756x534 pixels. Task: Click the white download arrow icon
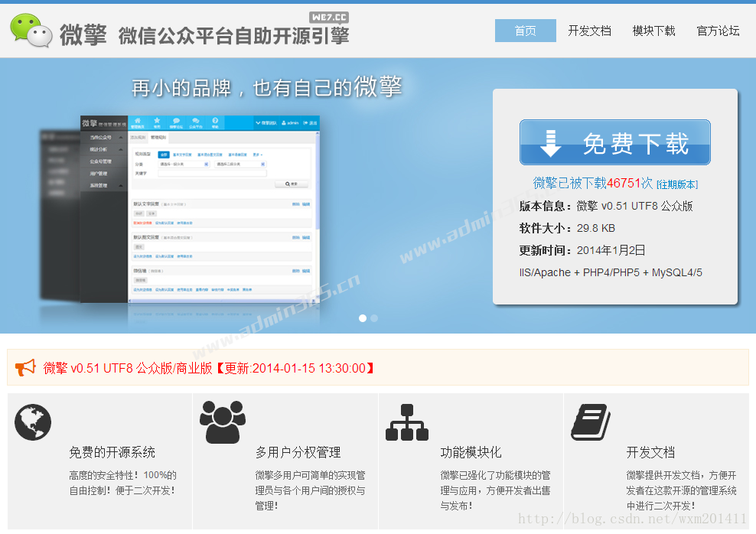(550, 143)
